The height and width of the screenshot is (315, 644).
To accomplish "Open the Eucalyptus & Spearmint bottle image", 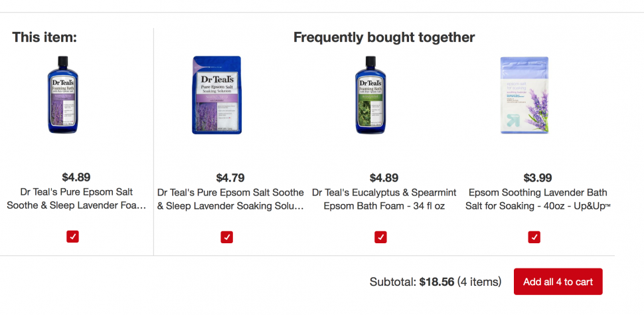I will [370, 94].
